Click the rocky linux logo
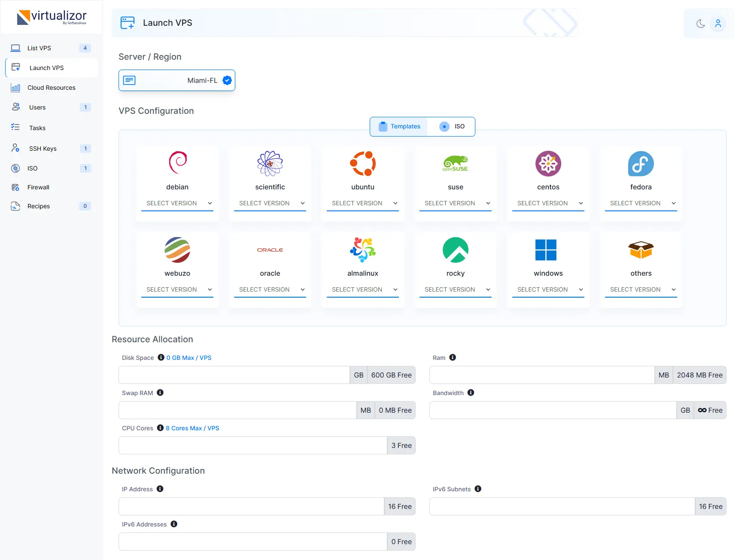 456,250
